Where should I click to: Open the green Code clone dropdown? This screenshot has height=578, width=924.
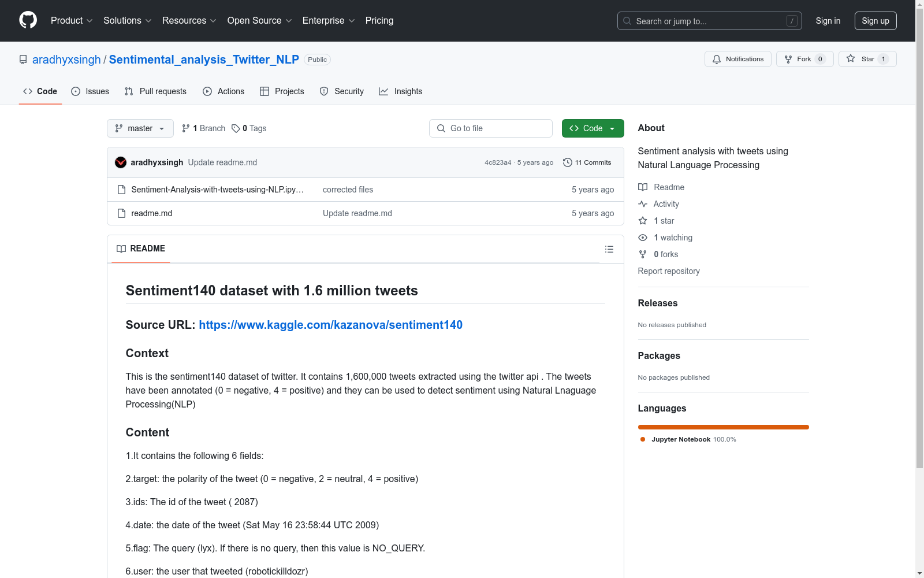click(x=593, y=128)
